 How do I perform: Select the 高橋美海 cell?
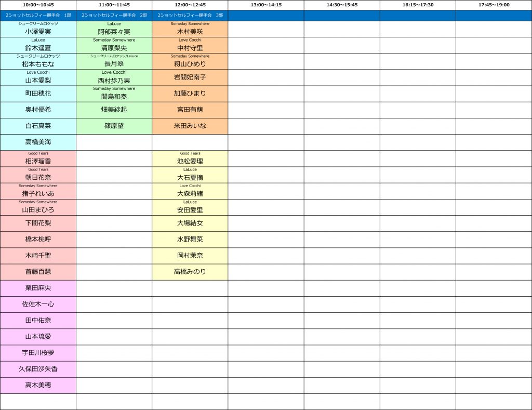(x=38, y=142)
